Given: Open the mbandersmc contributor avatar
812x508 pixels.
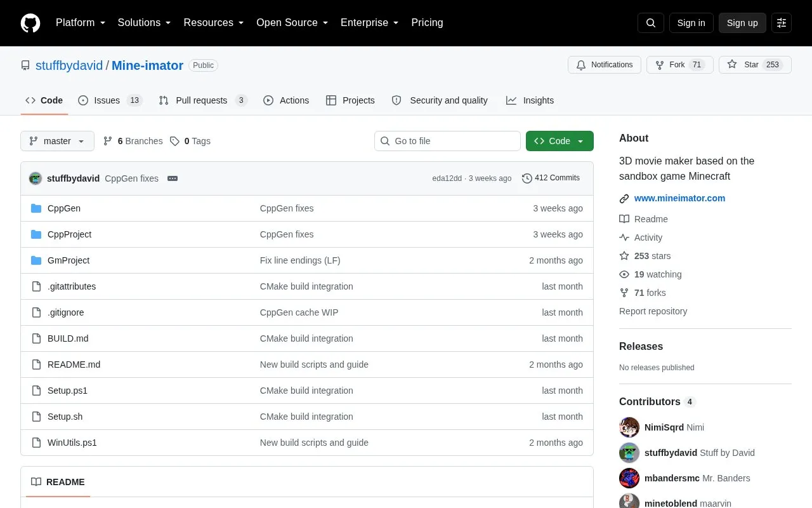Looking at the screenshot, I should point(629,478).
